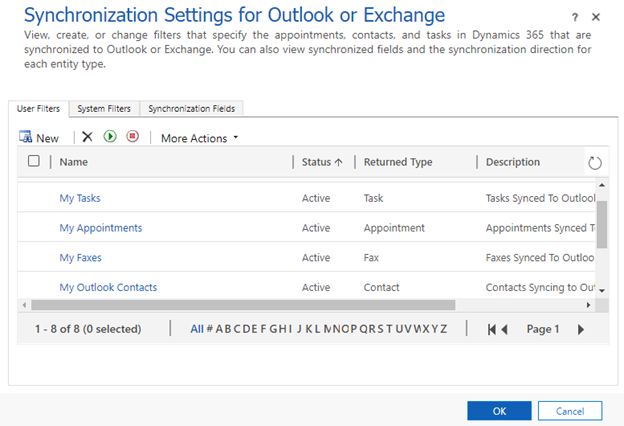Switch to the System Filters tab
This screenshot has height=426, width=624.
click(104, 108)
